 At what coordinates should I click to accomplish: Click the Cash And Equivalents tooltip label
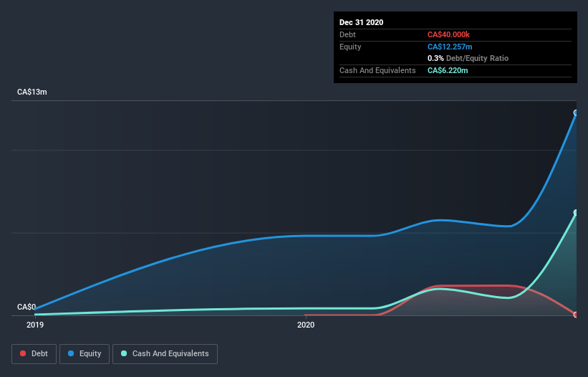[377, 70]
